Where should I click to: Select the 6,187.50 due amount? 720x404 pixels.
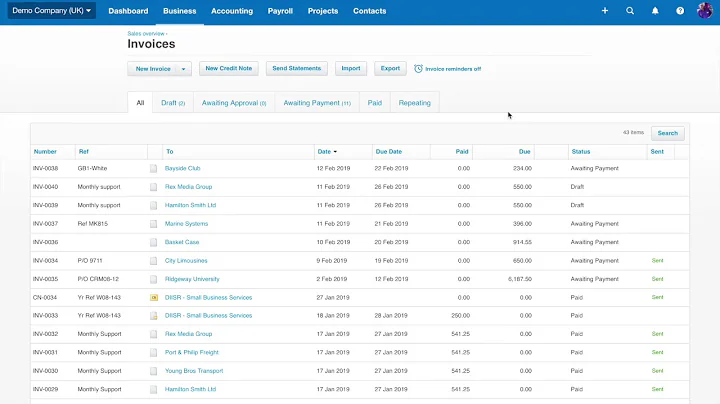click(x=520, y=279)
